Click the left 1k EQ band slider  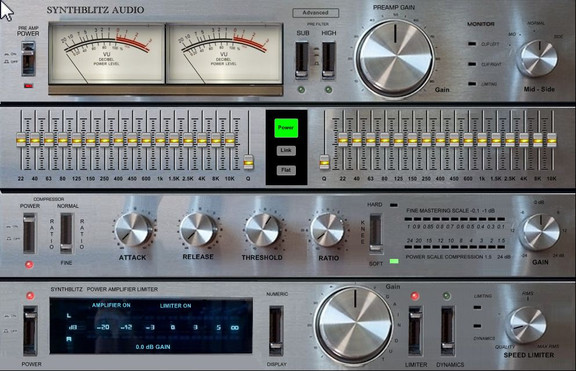coord(160,140)
